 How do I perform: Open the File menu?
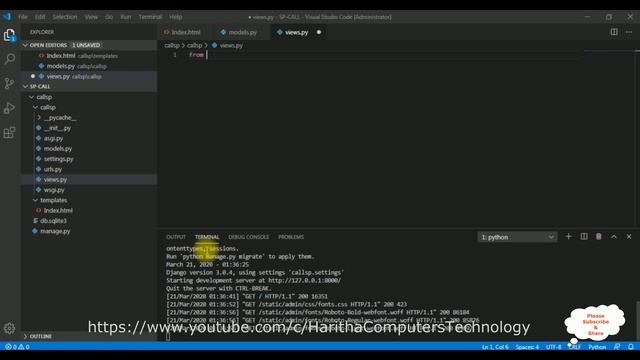pos(23,17)
